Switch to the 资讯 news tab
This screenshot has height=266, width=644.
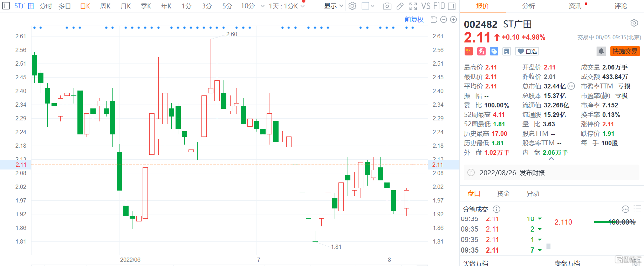[575, 6]
